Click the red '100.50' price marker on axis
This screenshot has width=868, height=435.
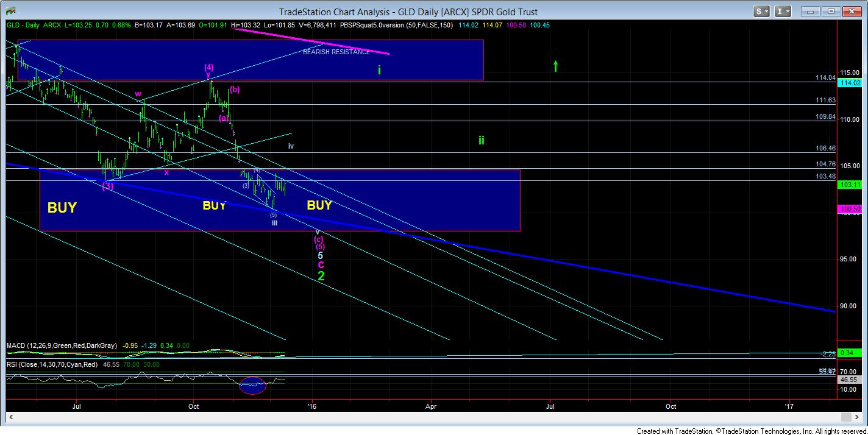[850, 209]
